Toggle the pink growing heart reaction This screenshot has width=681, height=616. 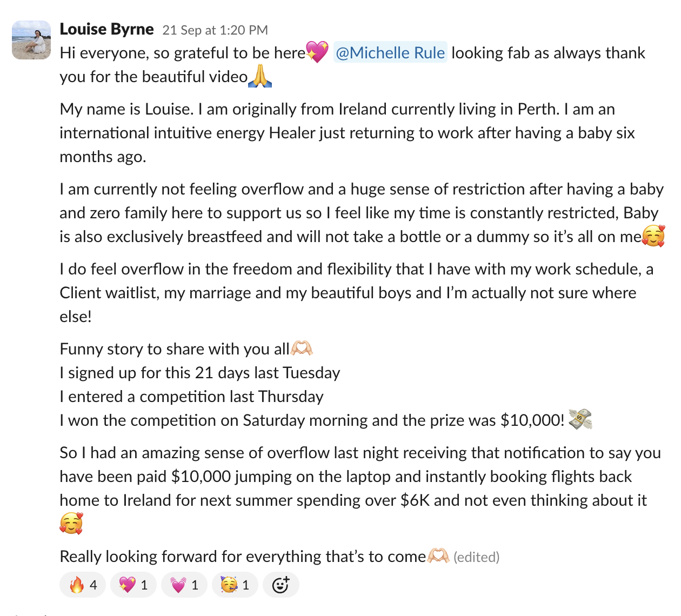[x=184, y=585]
